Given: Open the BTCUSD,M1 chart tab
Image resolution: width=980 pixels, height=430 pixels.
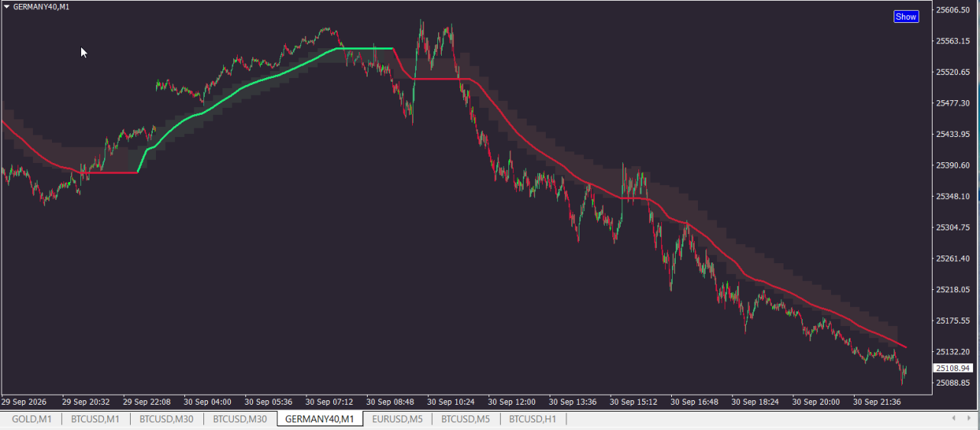Looking at the screenshot, I should point(96,419).
